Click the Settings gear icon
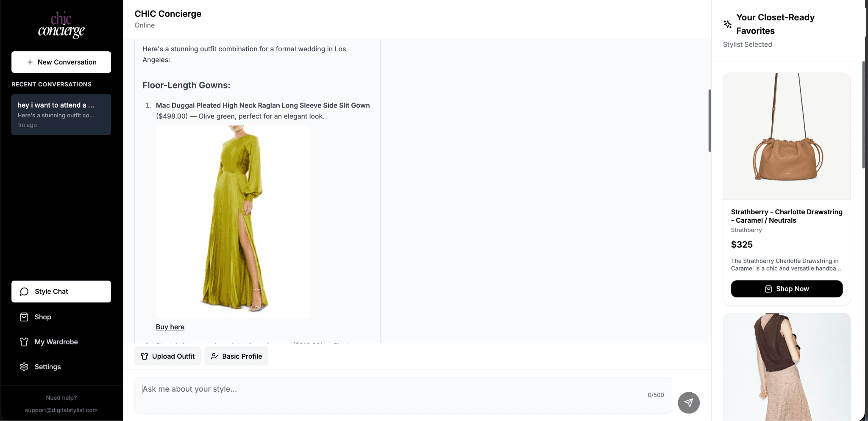Viewport: 868px width, 421px height. pyautogui.click(x=24, y=367)
